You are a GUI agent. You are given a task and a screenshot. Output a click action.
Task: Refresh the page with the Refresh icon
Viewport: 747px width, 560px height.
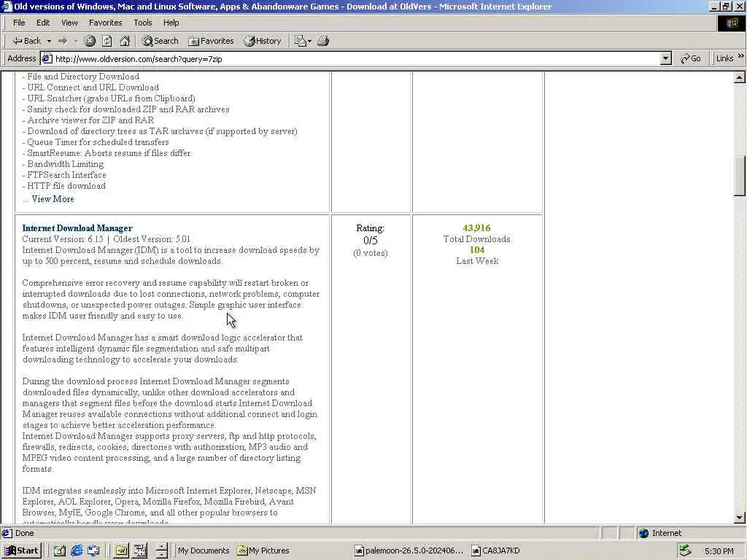(107, 41)
